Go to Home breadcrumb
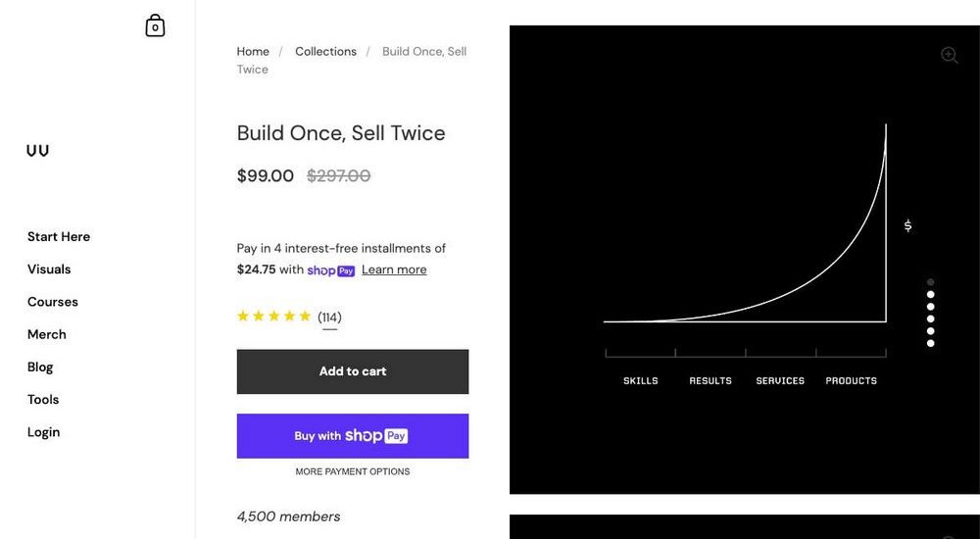 253,52
